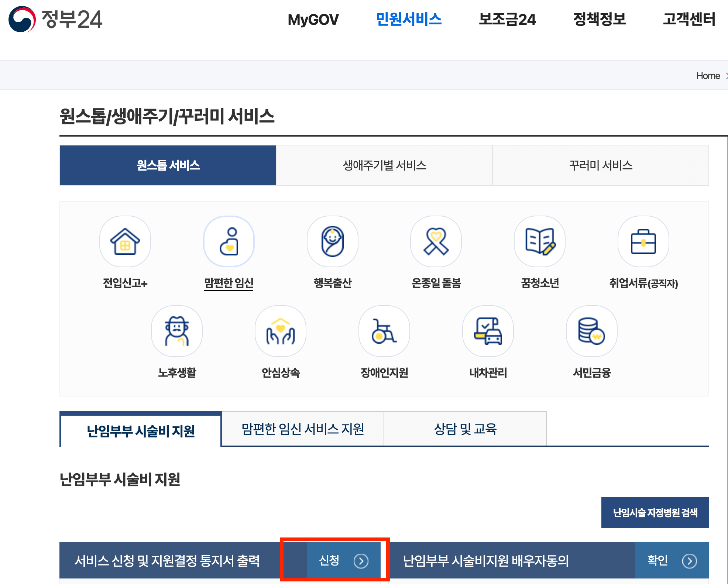Open the 장애인지원 wheelchair icon
This screenshot has width=728, height=584.
(384, 331)
